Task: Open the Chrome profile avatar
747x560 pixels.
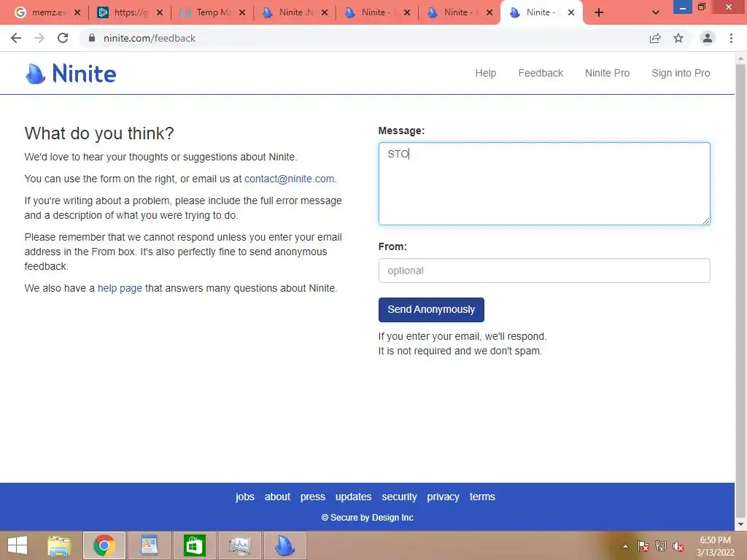Action: [x=708, y=38]
